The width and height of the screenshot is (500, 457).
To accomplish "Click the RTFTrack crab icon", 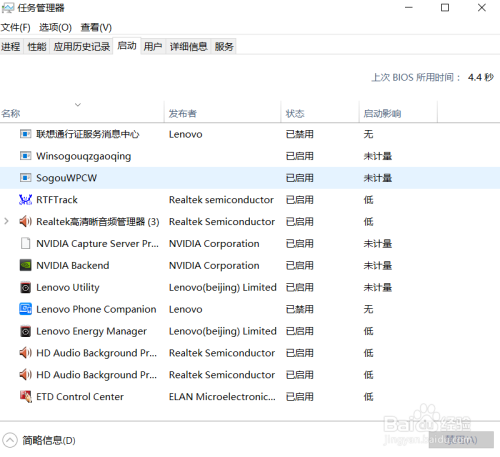I will [26, 200].
